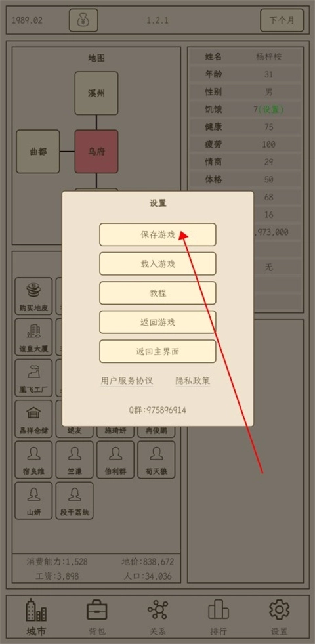Image resolution: width=315 pixels, height=644 pixels.
Task: Open 购买地皮 coin stack icon
Action: [x=33, y=296]
